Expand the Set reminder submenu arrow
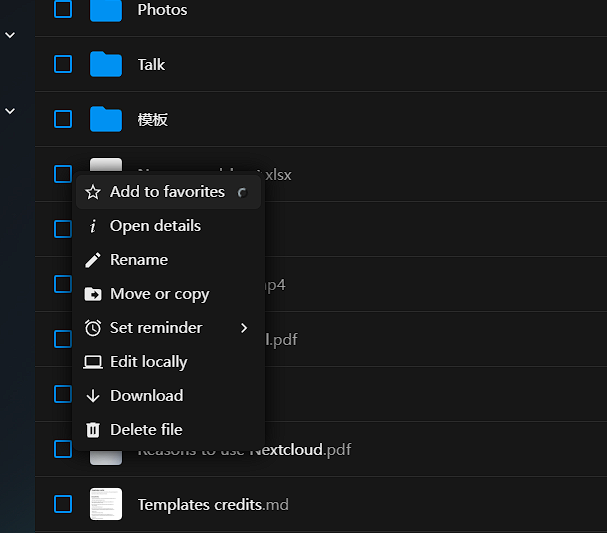Viewport: 607px width, 533px height. 244,328
